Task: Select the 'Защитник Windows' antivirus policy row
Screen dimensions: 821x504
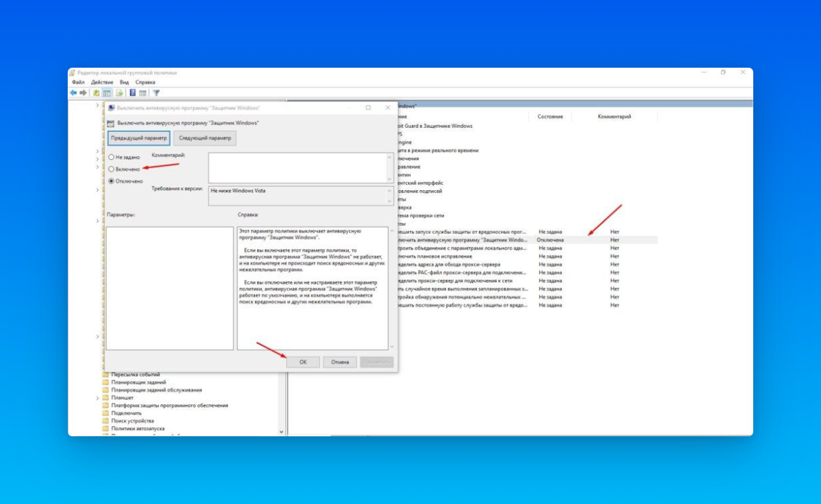Action: point(527,240)
